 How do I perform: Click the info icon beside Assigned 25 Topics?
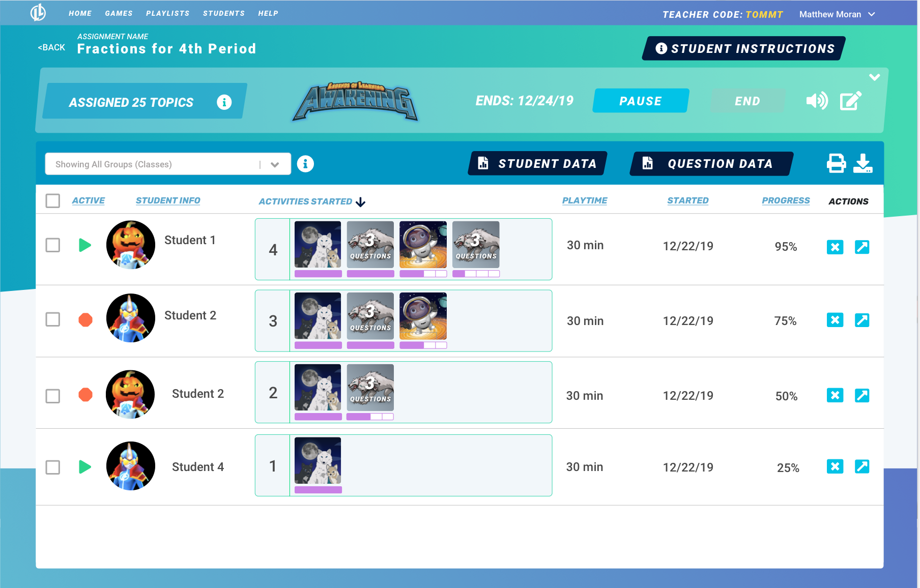pyautogui.click(x=223, y=102)
